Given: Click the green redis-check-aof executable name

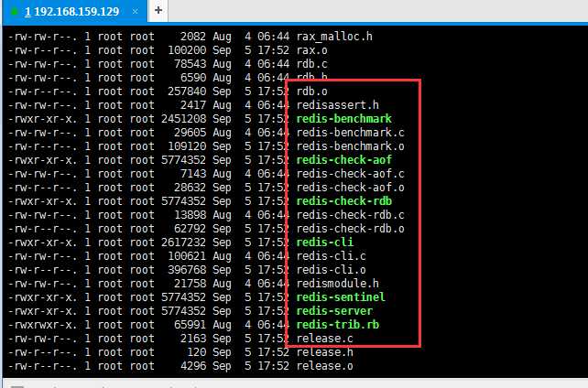Looking at the screenshot, I should [343, 160].
